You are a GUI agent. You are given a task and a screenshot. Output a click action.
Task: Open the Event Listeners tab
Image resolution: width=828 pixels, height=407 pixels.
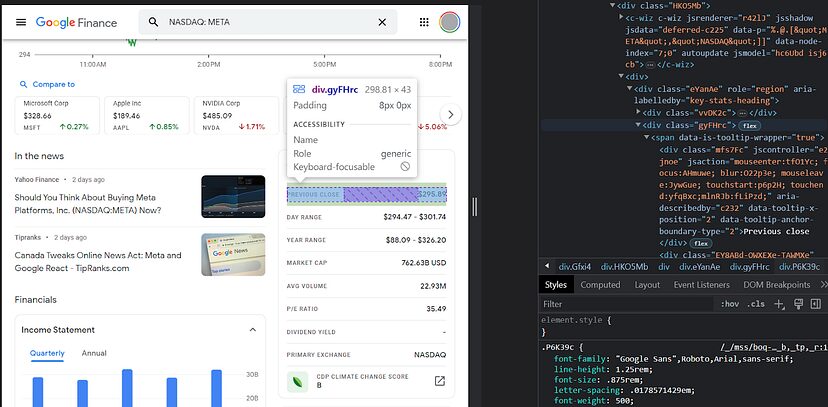pos(700,285)
